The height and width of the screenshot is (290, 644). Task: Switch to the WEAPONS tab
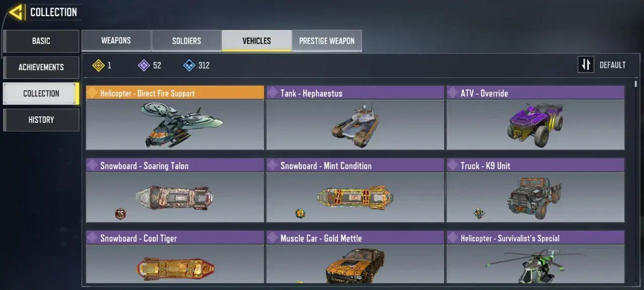116,41
